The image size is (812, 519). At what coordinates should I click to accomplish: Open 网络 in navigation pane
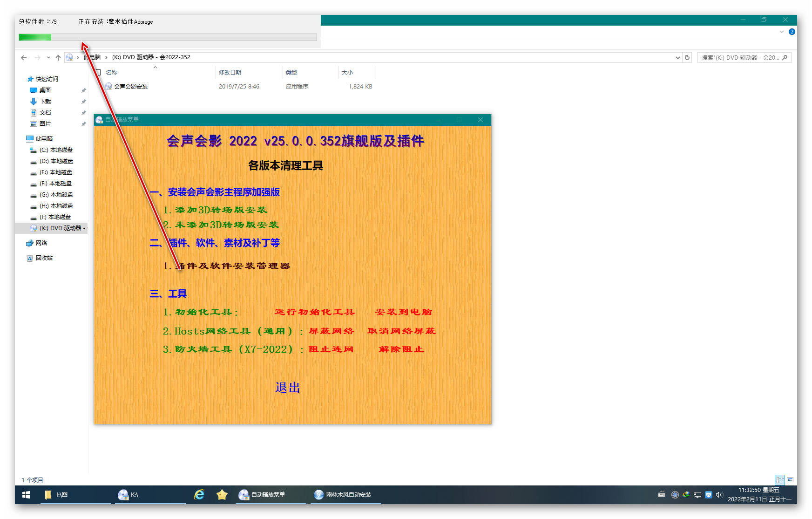37,243
